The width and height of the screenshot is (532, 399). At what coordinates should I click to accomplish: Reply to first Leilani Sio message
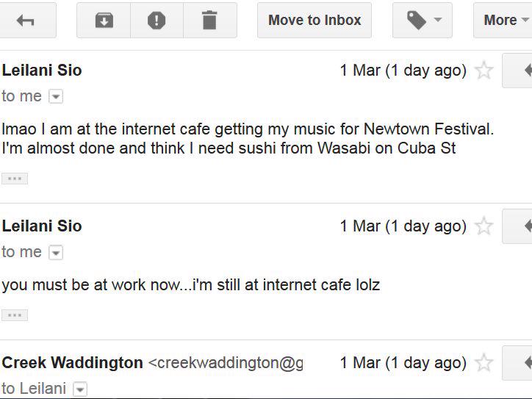point(520,71)
